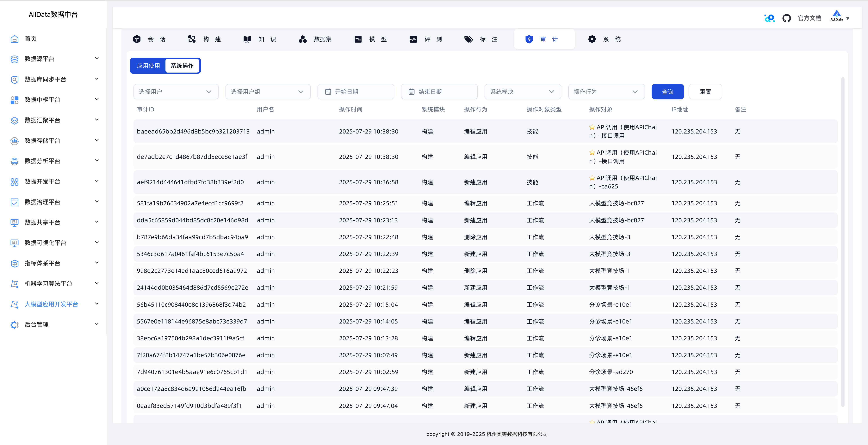
Task: Click the 标注 tag icon
Action: pos(468,39)
